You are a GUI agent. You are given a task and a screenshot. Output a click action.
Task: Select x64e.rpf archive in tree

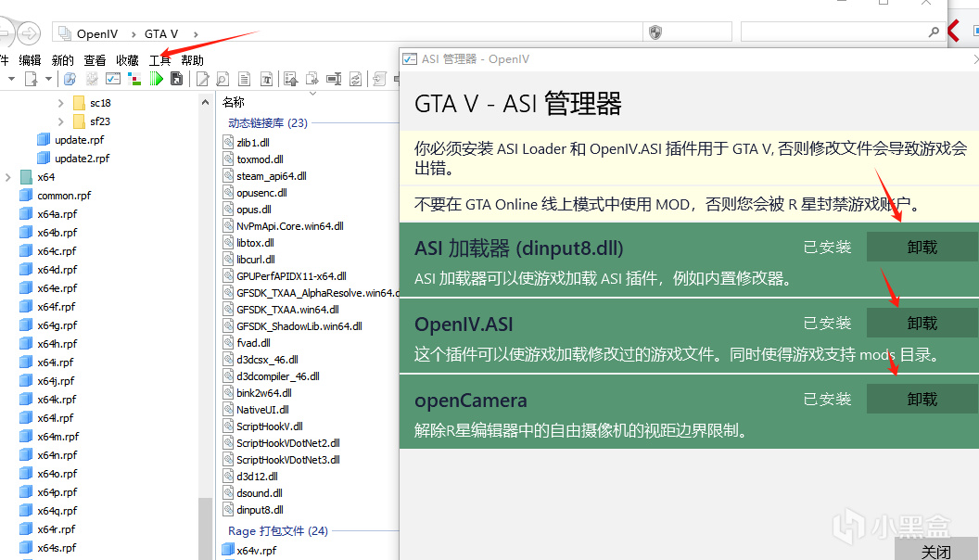coord(57,288)
